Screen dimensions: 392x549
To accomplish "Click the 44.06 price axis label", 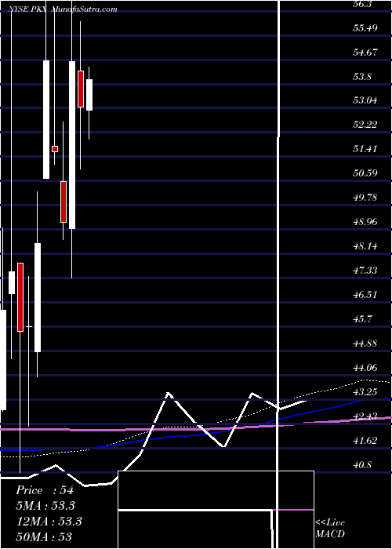I will tap(365, 368).
